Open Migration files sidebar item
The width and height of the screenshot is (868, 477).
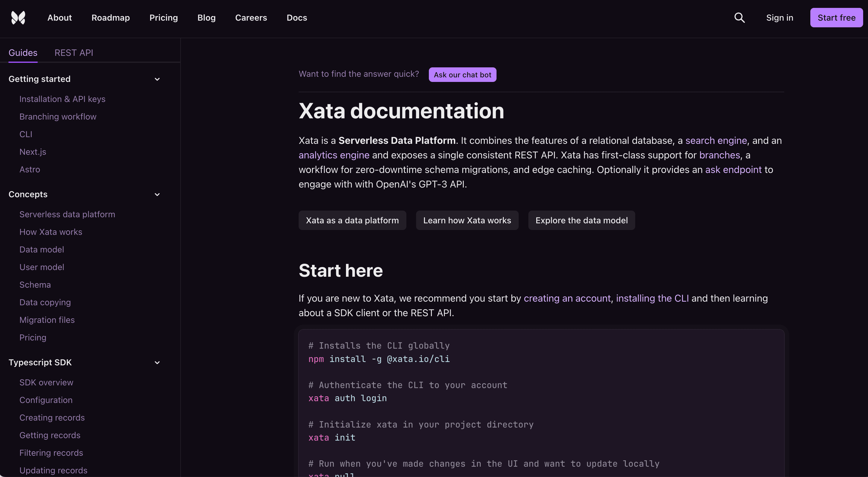click(x=47, y=320)
